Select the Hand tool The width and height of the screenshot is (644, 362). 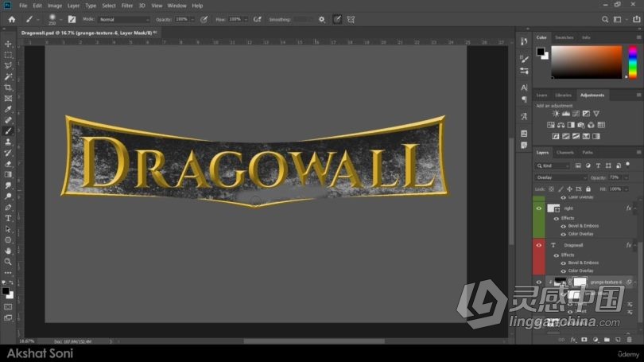(x=8, y=251)
